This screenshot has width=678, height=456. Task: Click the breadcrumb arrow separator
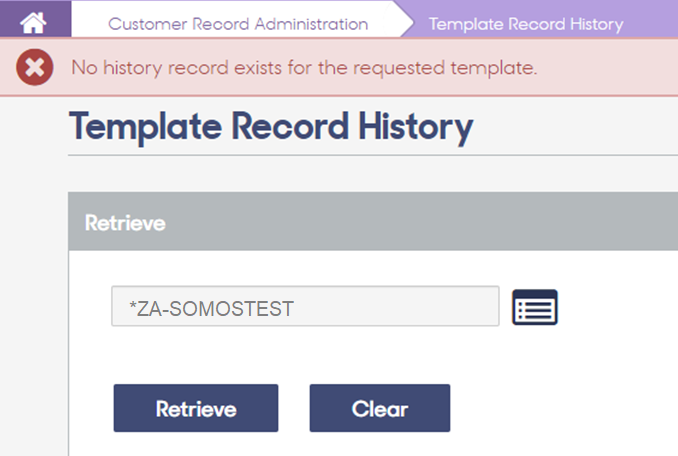(x=402, y=19)
